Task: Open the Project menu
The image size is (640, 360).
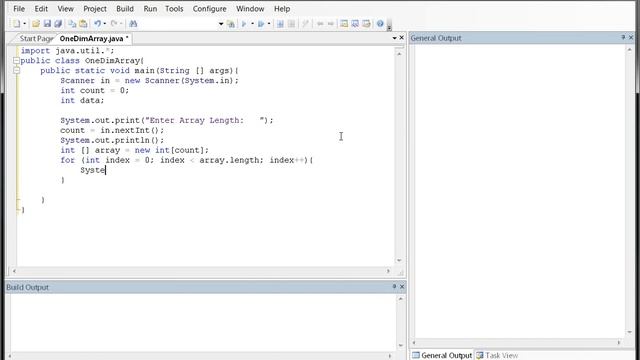Action: click(95, 9)
